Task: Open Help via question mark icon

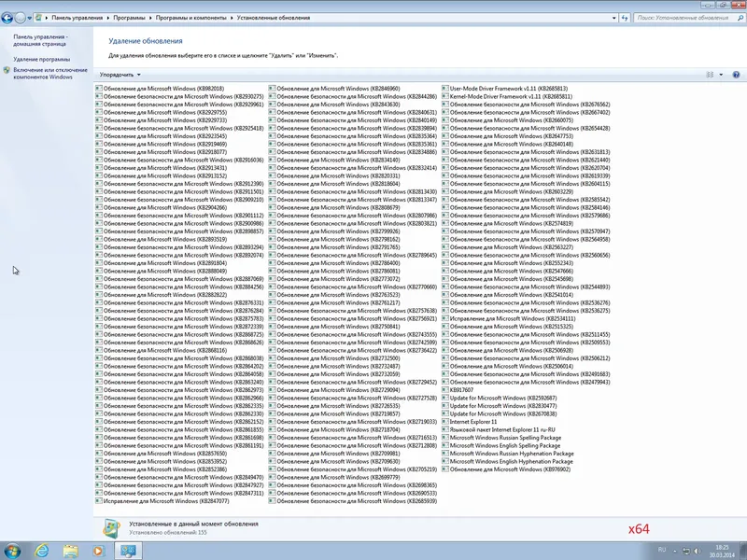Action: click(x=736, y=75)
